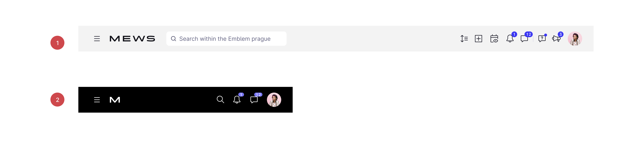Open the hamburger menu in the black header
Screen dimensions: 644x143
point(97,100)
